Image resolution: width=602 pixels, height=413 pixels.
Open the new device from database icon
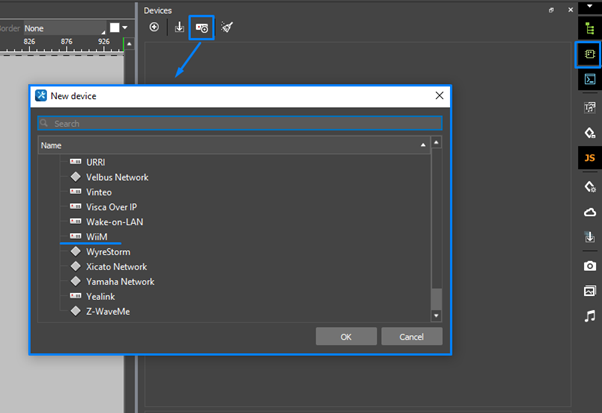tap(202, 28)
